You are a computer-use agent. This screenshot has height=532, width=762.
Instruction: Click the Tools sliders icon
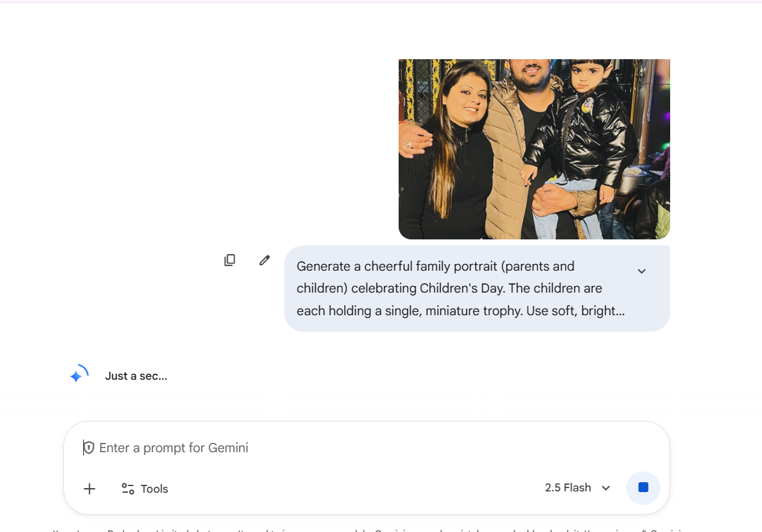[x=127, y=488]
